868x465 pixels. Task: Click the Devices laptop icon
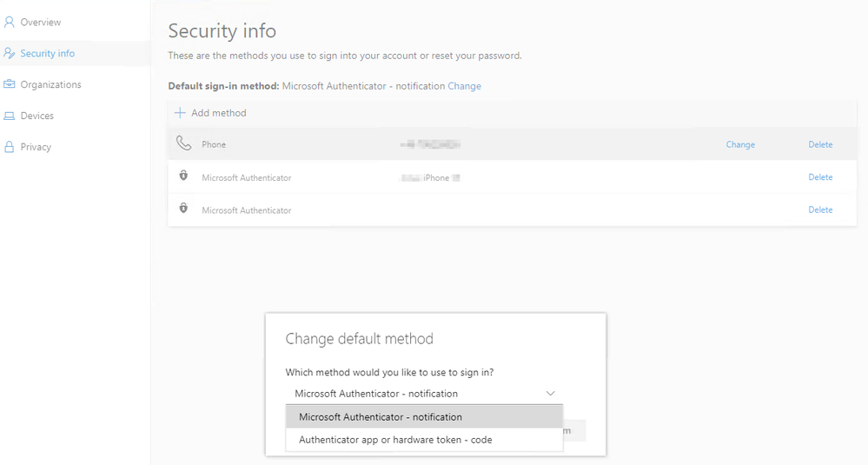pyautogui.click(x=10, y=116)
